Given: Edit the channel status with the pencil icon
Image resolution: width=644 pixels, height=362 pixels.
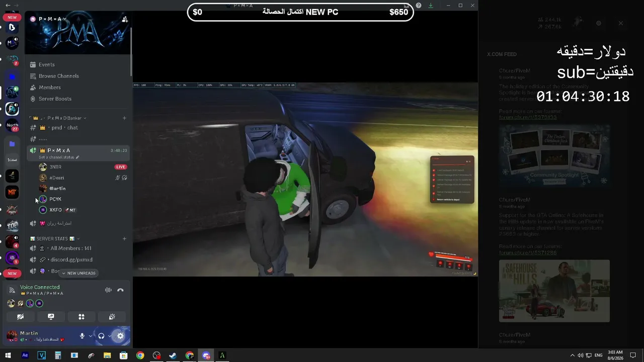Looking at the screenshot, I should 77,157.
